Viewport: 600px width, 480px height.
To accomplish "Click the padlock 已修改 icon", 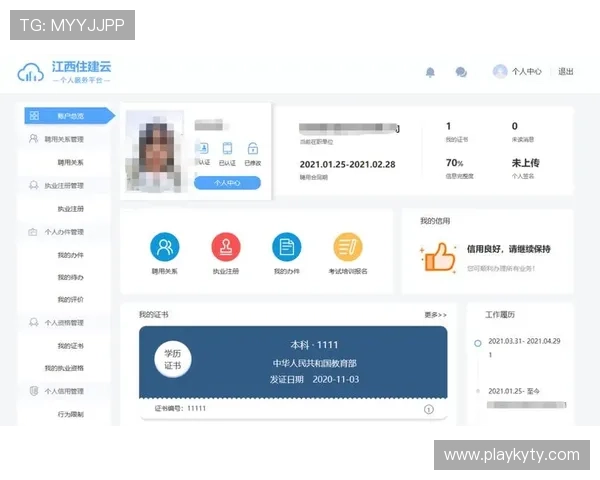I will pyautogui.click(x=253, y=148).
